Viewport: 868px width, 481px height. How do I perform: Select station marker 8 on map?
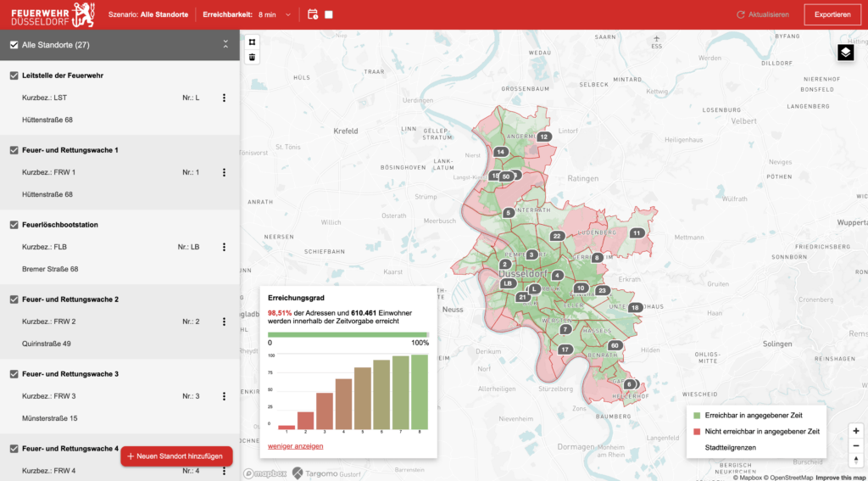pyautogui.click(x=597, y=258)
